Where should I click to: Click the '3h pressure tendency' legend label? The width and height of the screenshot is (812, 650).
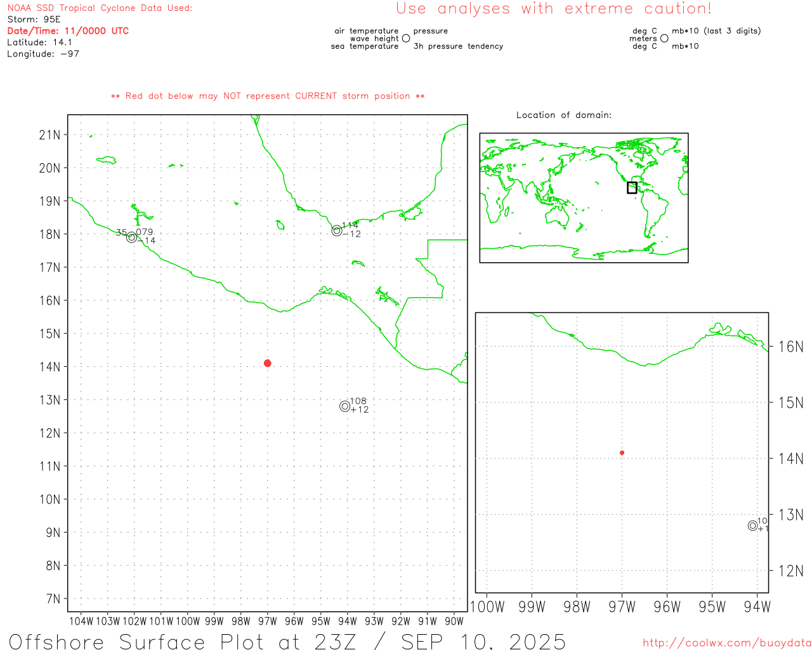click(458, 46)
